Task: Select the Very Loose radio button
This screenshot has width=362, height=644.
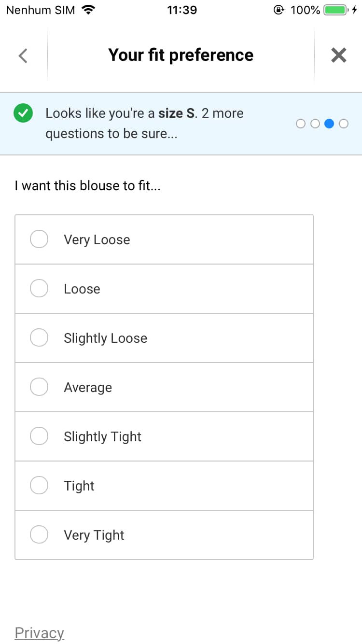Action: (39, 239)
